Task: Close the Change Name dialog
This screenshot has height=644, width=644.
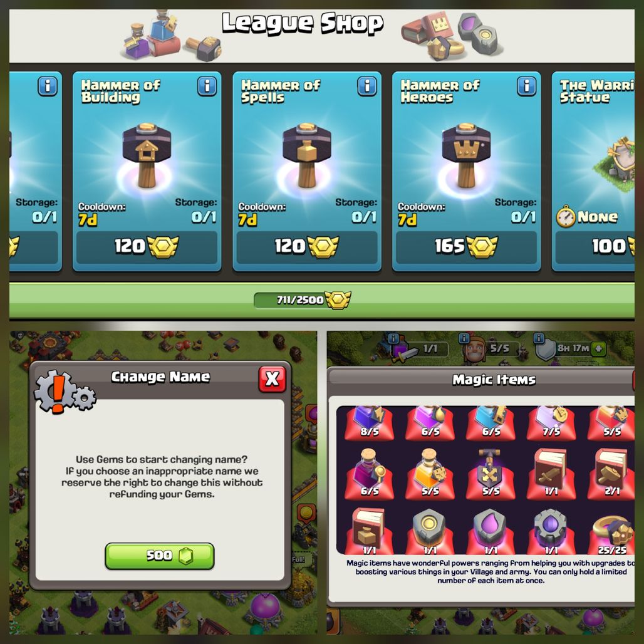Action: pyautogui.click(x=272, y=379)
